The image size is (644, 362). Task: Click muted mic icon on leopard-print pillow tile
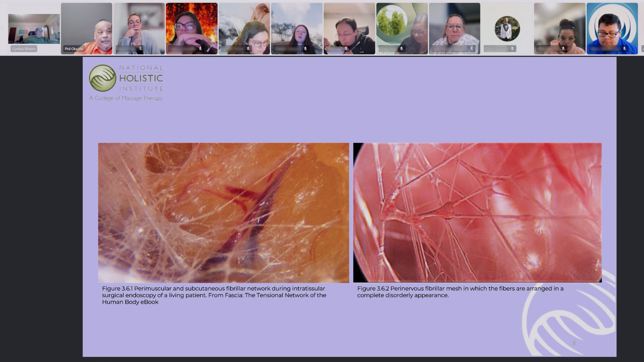click(472, 49)
